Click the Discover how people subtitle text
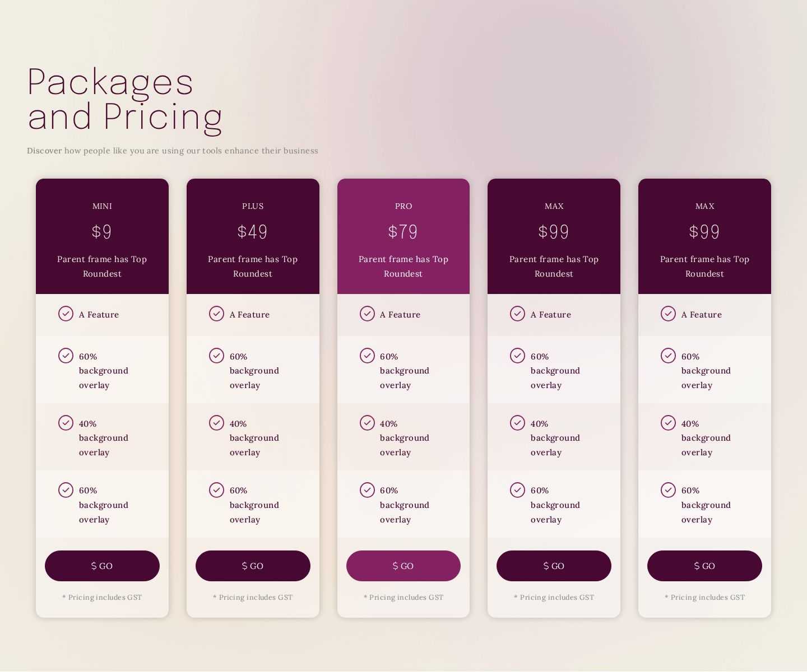This screenshot has width=807, height=672. [x=173, y=151]
